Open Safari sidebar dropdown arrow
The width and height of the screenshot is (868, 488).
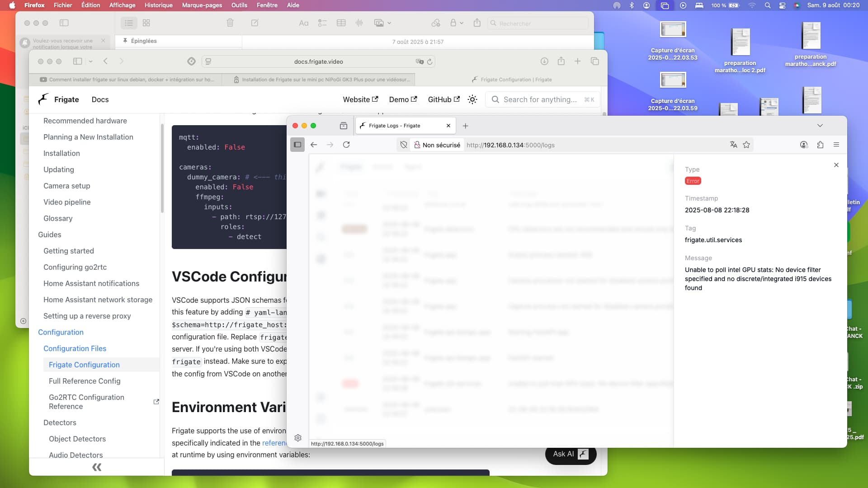coord(91,61)
